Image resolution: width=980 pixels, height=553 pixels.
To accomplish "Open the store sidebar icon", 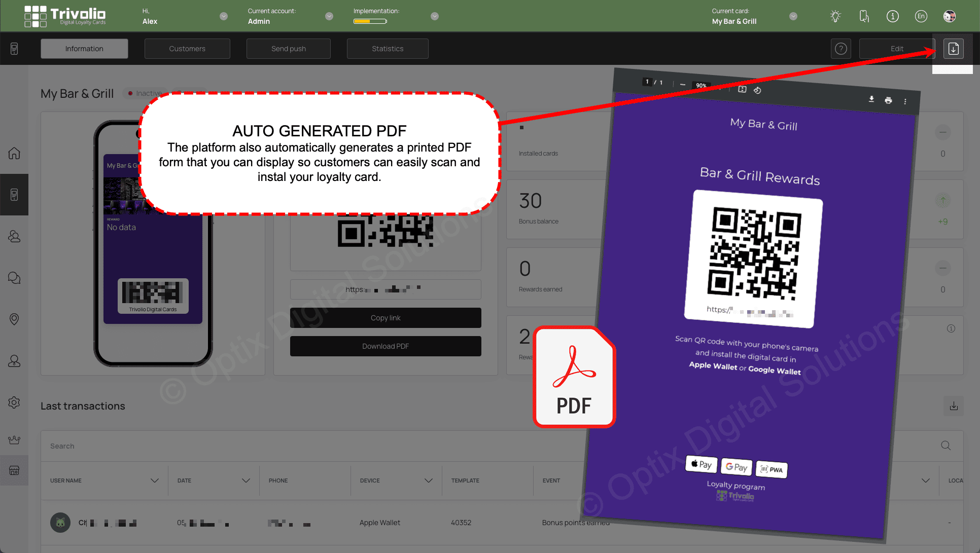I will [x=14, y=471].
